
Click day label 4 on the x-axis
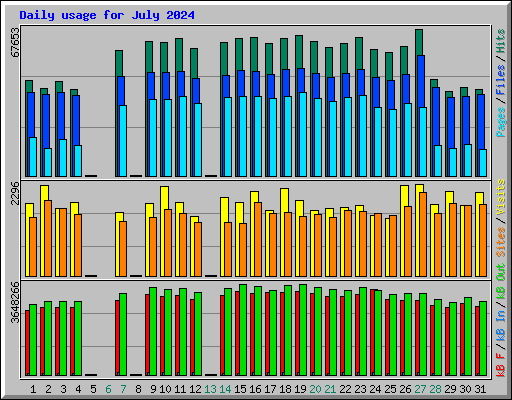(x=78, y=389)
